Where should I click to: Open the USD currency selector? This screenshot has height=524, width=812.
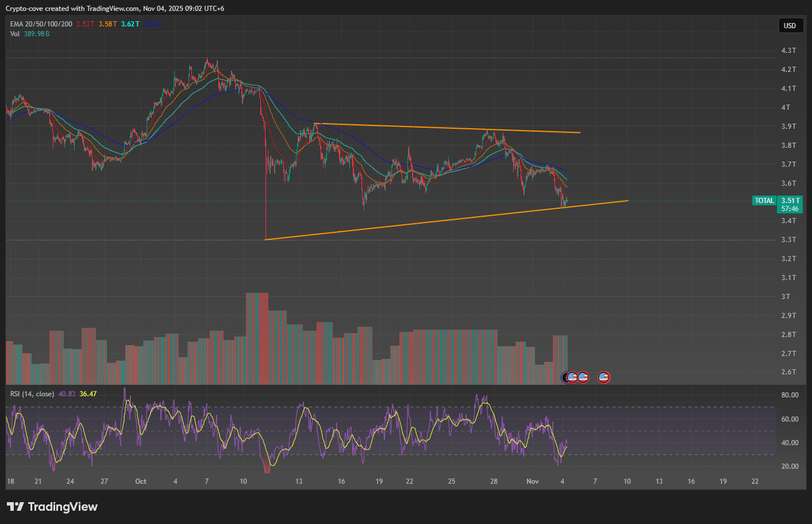tap(790, 25)
